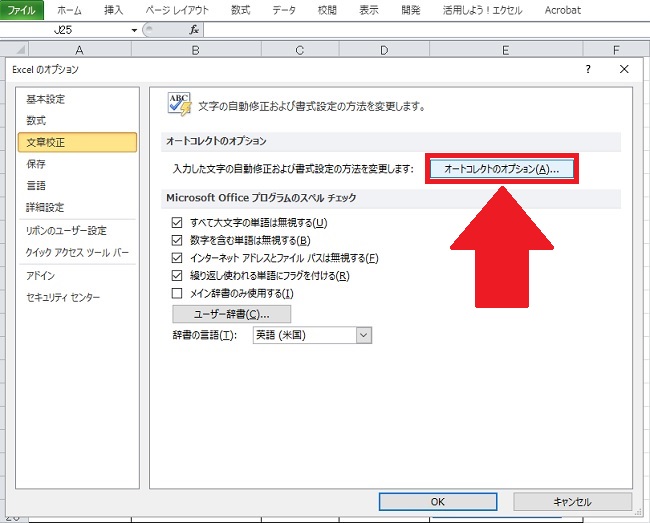Close the Excel options dialog
650x523 pixels.
pyautogui.click(x=624, y=69)
